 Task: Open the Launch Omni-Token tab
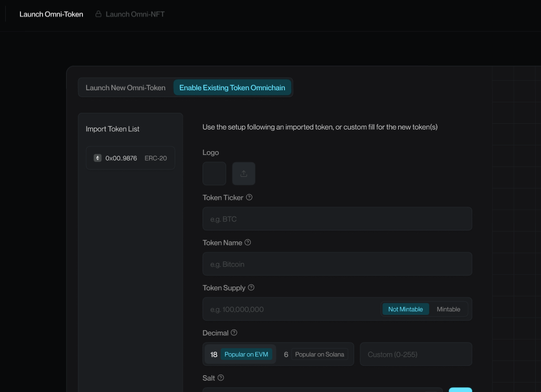point(51,14)
